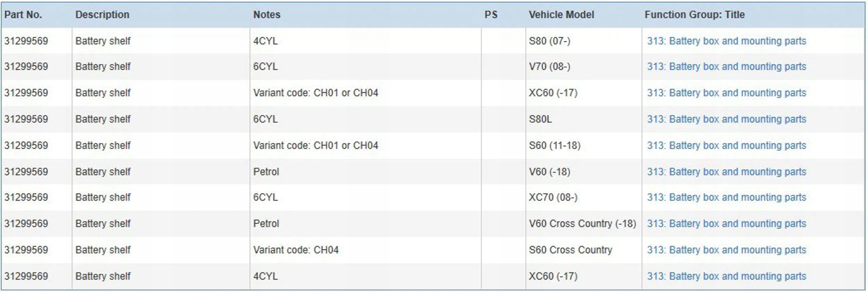Screen dimensions: 868x292
Task: Select the Variant code: CH04 notes cell
Action: point(295,250)
